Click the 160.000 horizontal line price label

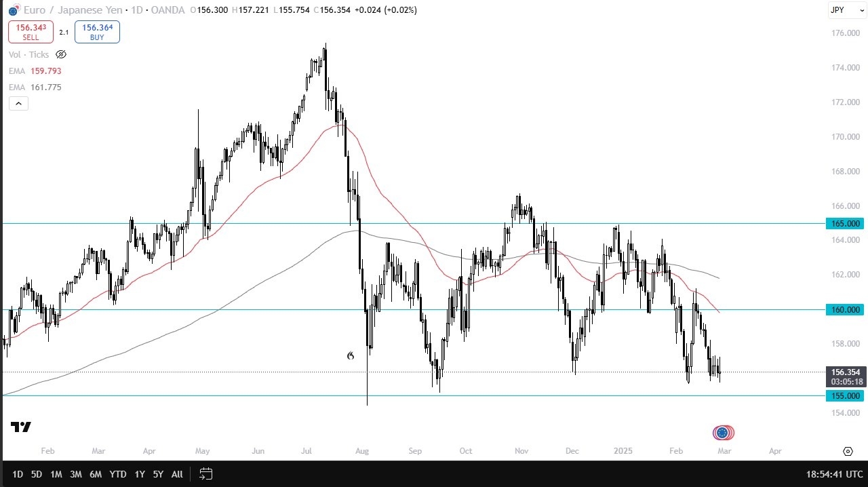(844, 309)
